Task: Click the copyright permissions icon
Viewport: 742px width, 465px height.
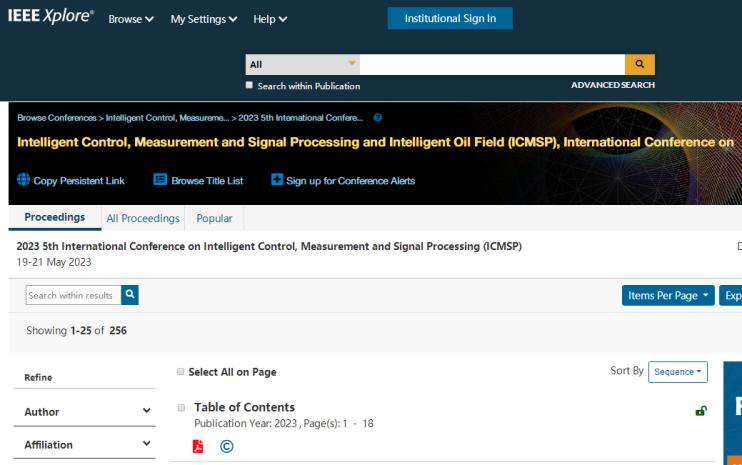Action: (226, 445)
